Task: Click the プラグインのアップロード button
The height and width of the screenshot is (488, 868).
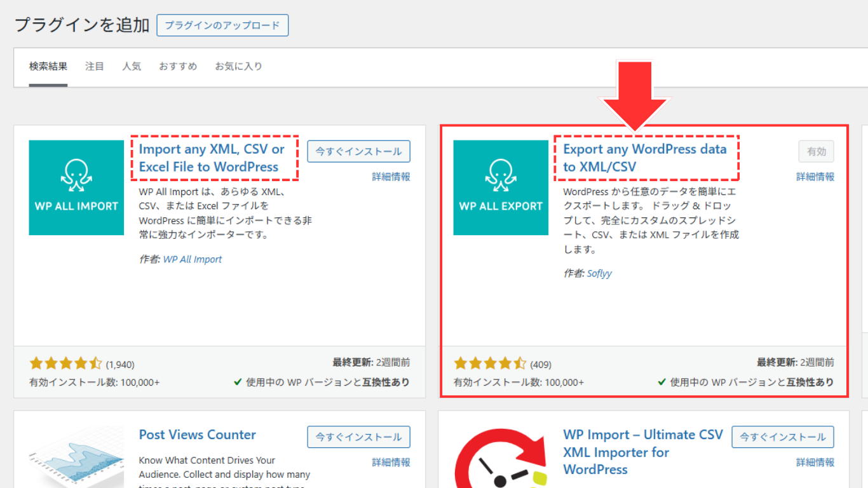Action: [x=222, y=25]
